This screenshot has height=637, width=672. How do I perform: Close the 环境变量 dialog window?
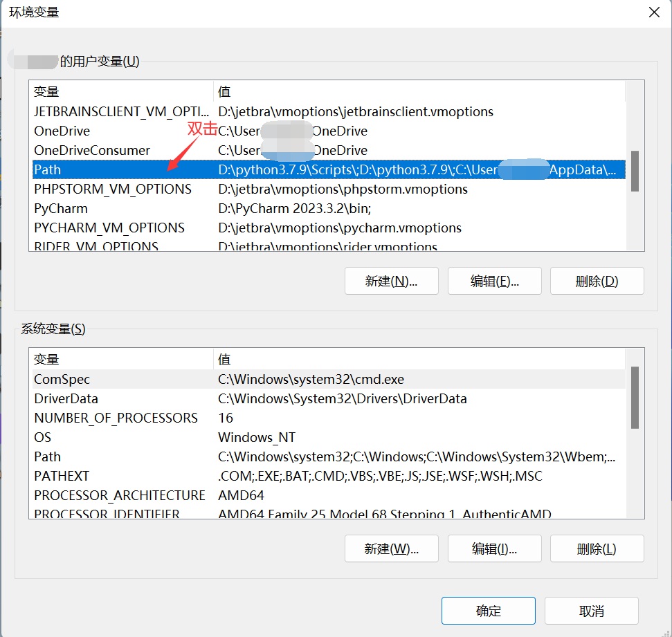point(653,12)
